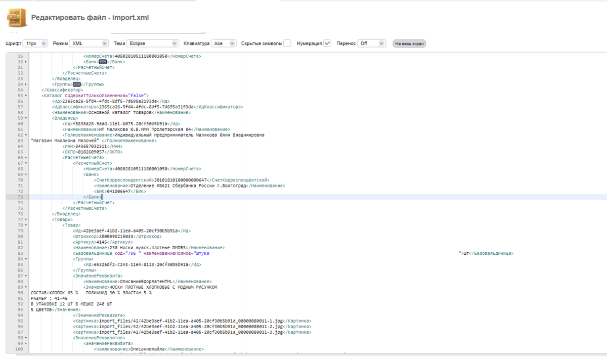607x364 pixels.
Task: Click the page title Редактировать файл - import.xml
Action: 90,18
